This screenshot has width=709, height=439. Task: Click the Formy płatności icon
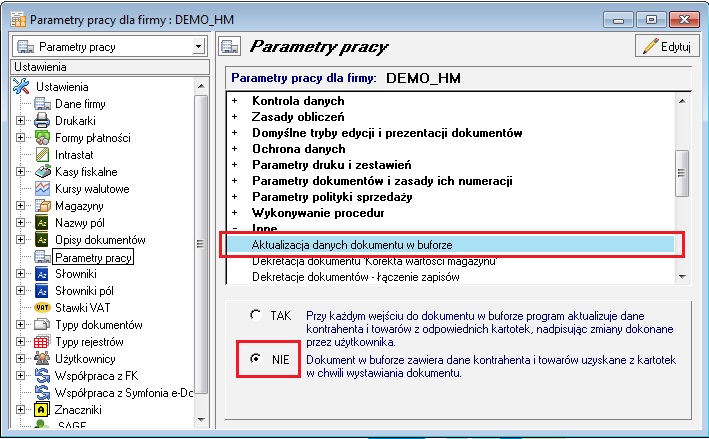coord(42,138)
